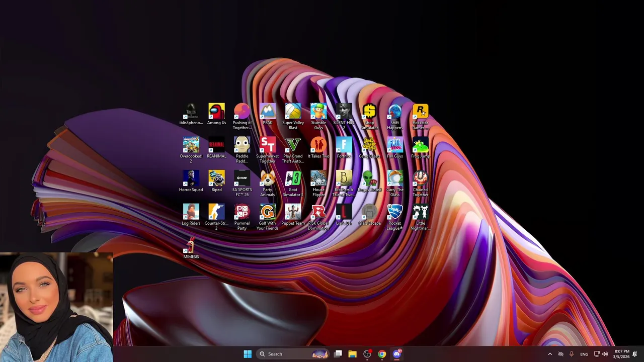Click the webcam overlay thumbnail

click(56, 307)
